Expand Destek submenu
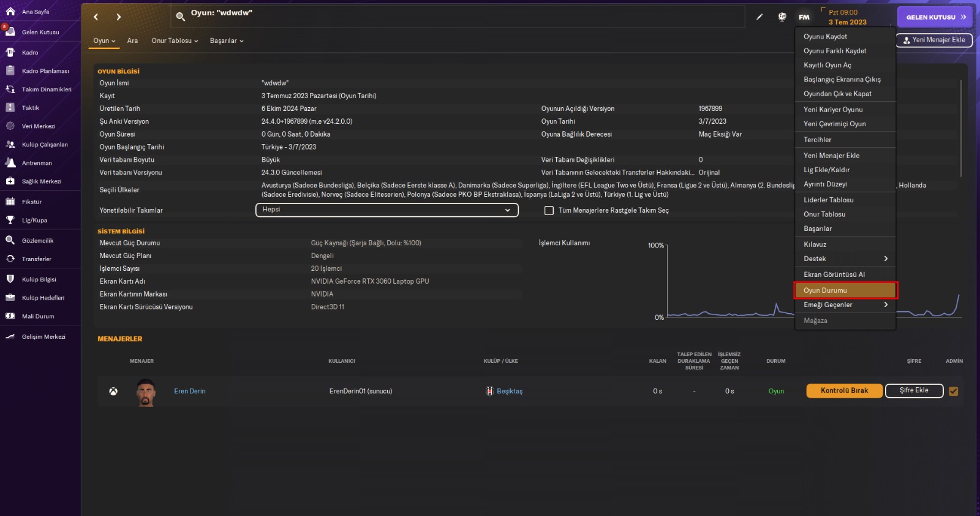The height and width of the screenshot is (516, 980). (845, 259)
